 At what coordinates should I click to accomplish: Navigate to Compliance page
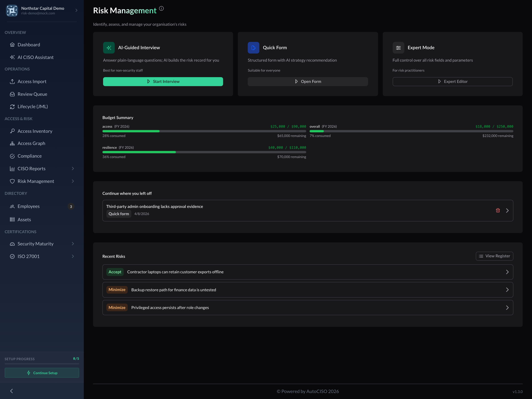click(x=42, y=156)
